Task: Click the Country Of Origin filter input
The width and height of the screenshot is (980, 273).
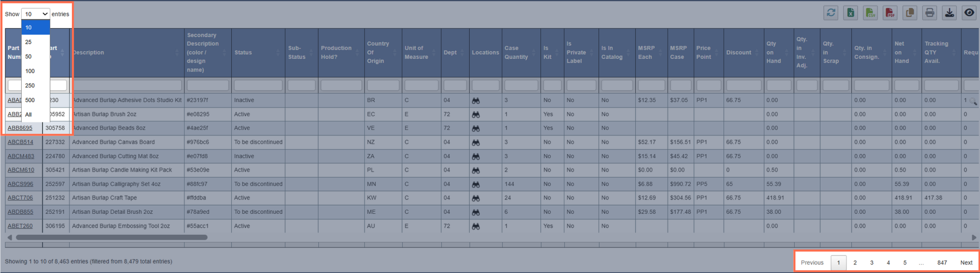Action: (x=383, y=85)
